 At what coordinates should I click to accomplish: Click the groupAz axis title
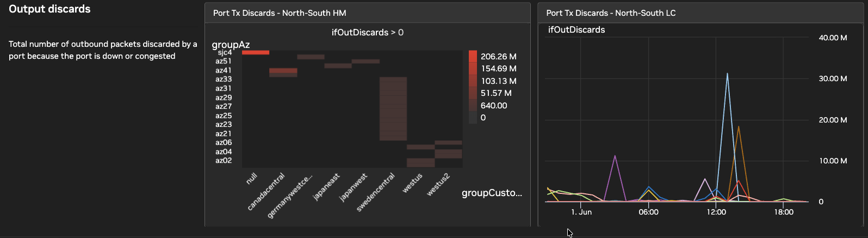click(231, 45)
